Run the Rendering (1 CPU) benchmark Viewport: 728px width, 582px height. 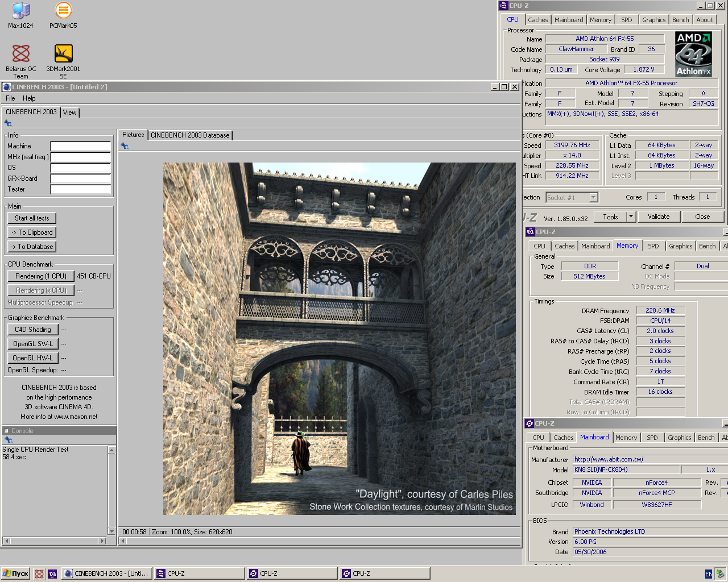(41, 276)
